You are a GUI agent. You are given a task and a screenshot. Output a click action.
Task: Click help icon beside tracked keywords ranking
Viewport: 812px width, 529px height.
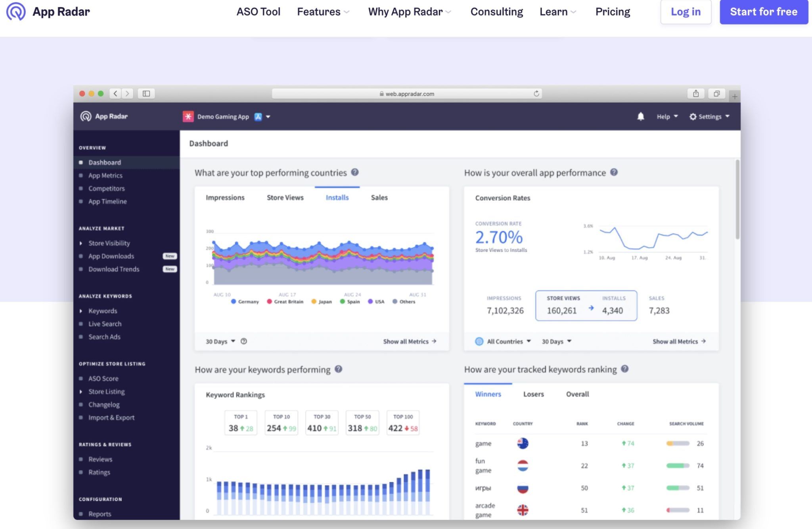click(624, 369)
